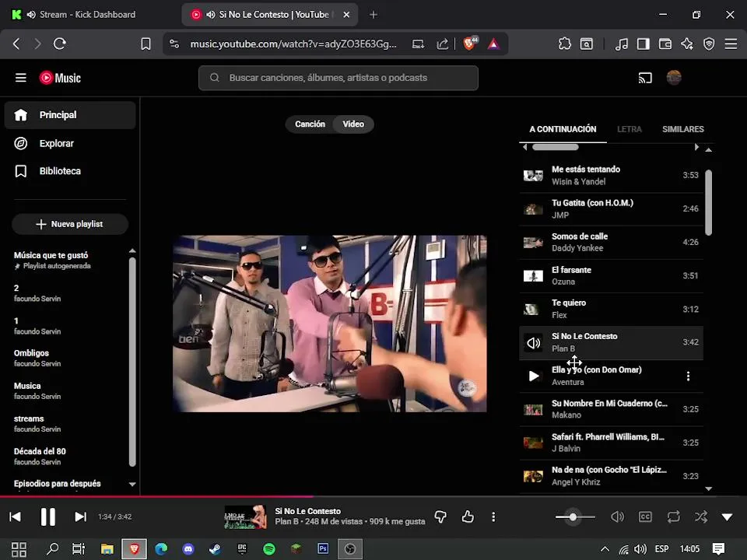Dislike Si No Le Contesto
The width and height of the screenshot is (747, 560).
(x=440, y=516)
